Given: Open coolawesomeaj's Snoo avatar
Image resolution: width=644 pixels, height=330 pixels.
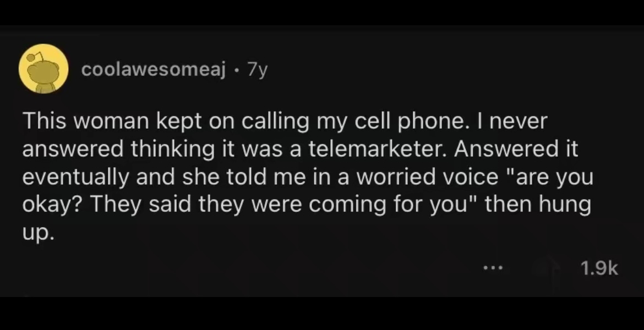Looking at the screenshot, I should (x=43, y=69).
